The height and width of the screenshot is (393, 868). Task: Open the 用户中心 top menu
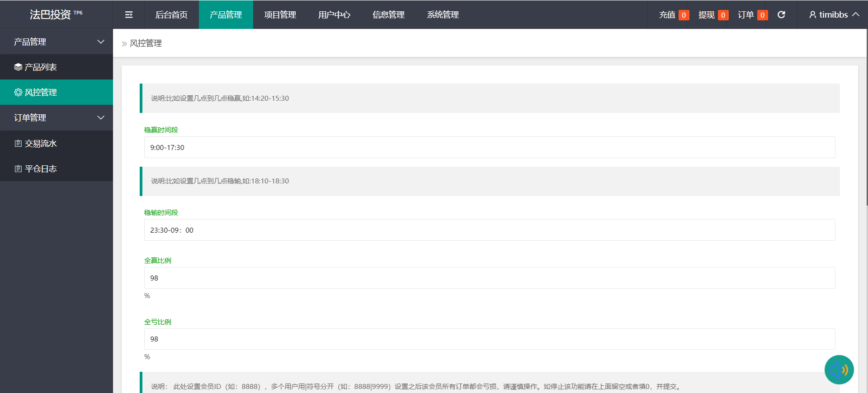pos(334,15)
